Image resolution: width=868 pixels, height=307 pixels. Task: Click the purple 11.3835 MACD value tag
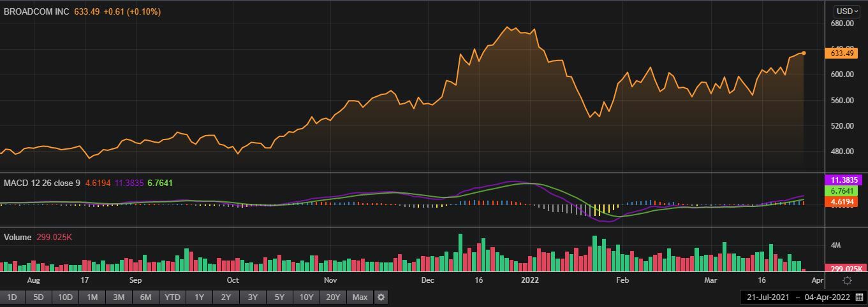point(842,180)
